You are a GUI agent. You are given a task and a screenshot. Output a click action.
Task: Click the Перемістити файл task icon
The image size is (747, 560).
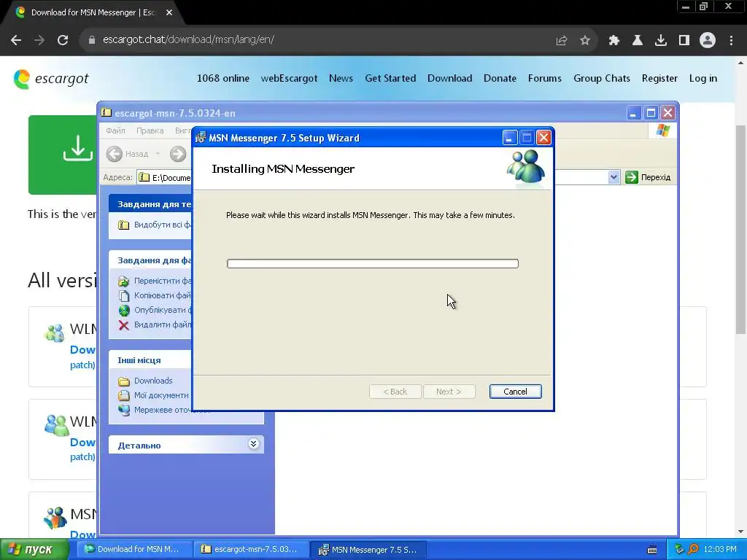click(x=124, y=281)
